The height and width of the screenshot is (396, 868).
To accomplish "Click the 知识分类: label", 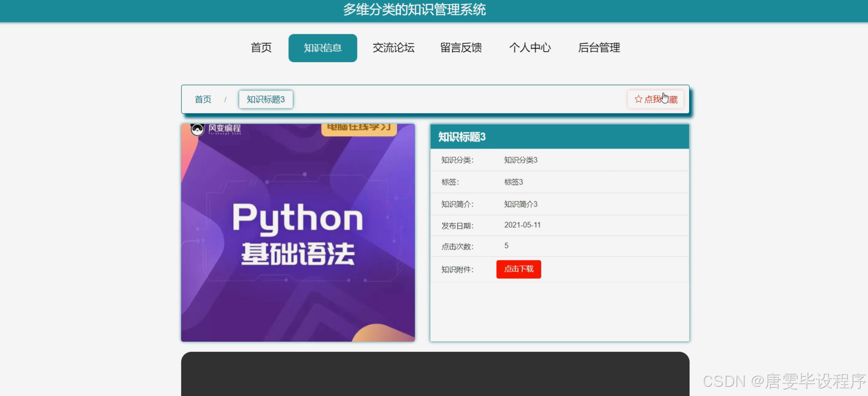I will coord(457,160).
